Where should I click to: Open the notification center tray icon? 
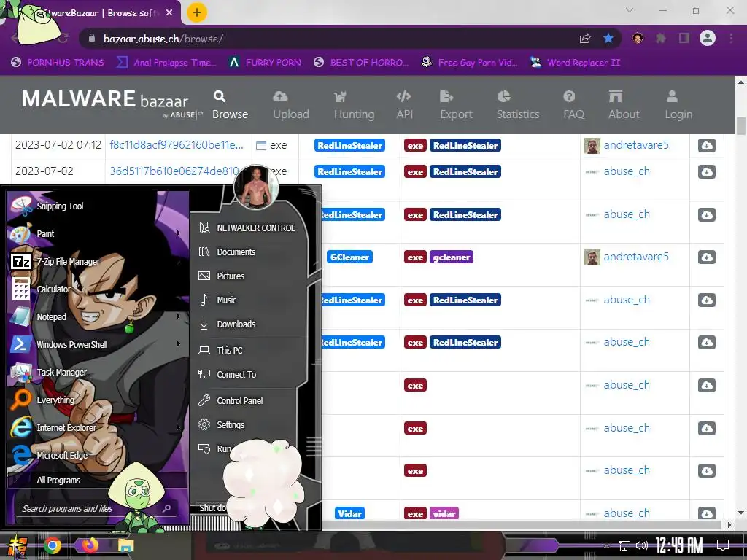(723, 545)
